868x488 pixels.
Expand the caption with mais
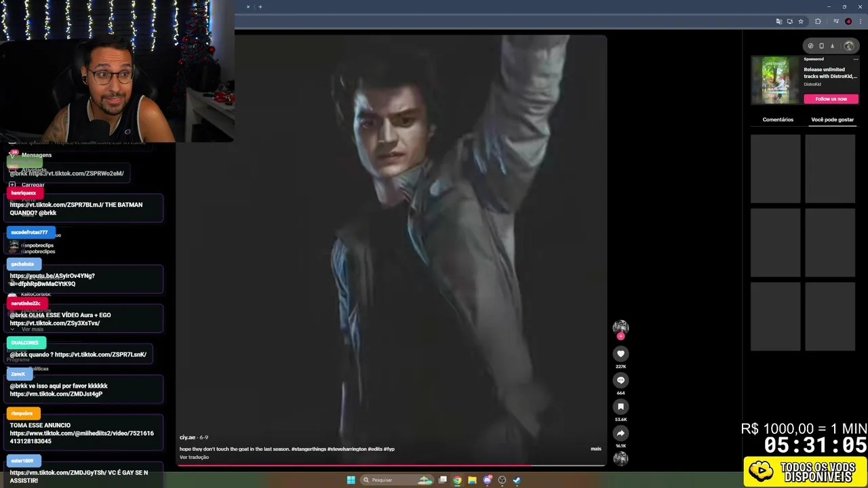(595, 449)
